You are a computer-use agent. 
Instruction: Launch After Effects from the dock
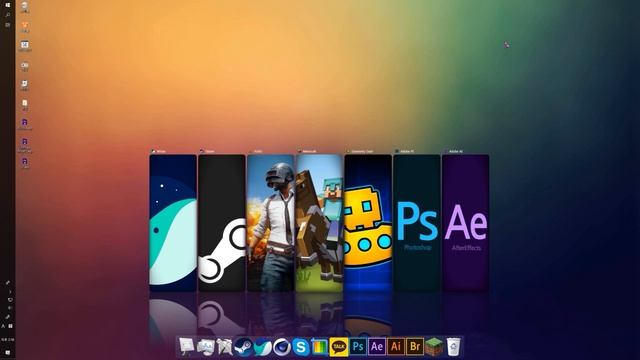coord(377,347)
